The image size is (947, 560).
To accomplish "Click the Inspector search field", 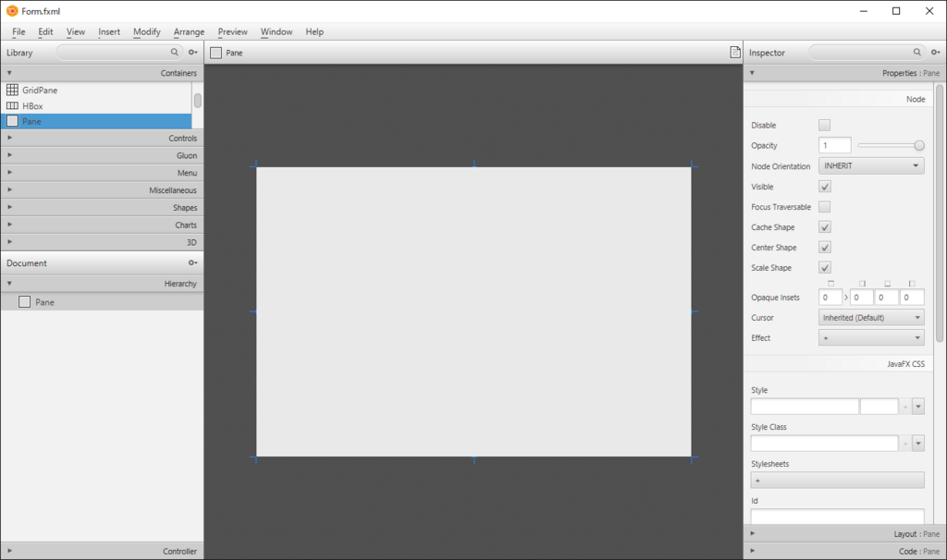I will click(867, 53).
